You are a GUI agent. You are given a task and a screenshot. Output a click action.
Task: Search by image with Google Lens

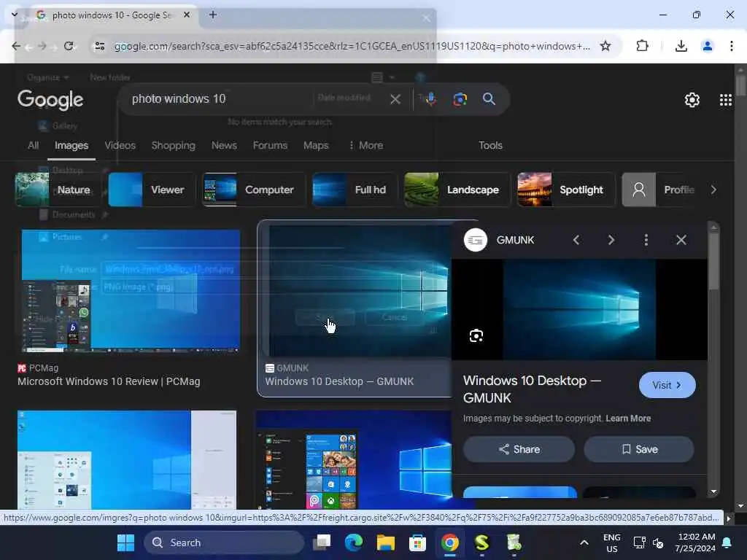[x=460, y=99]
